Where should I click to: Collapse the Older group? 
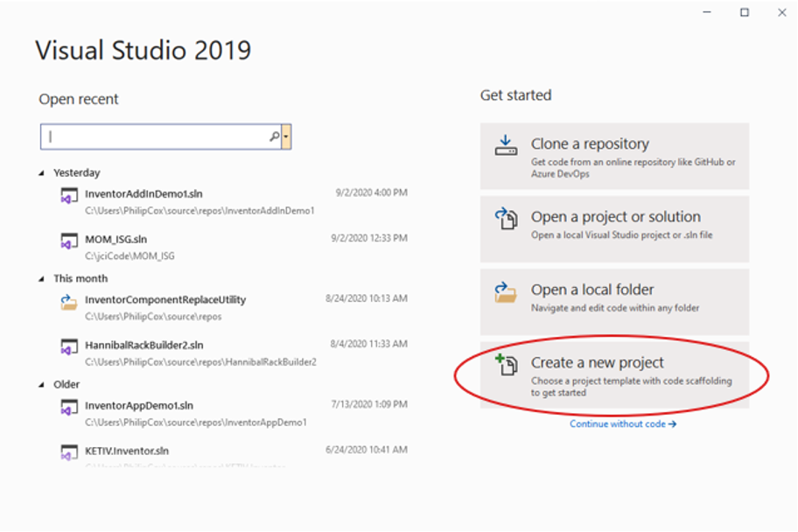pyautogui.click(x=42, y=383)
